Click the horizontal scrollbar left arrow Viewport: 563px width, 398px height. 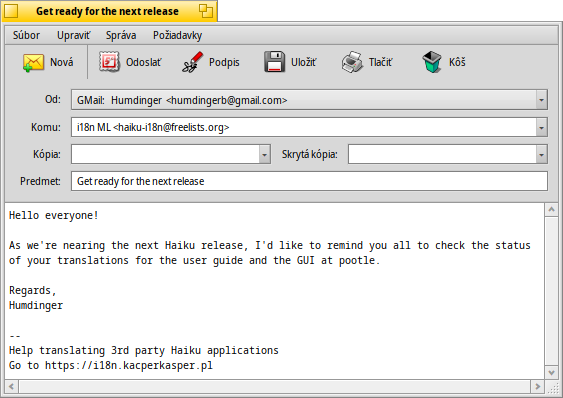click(11, 387)
